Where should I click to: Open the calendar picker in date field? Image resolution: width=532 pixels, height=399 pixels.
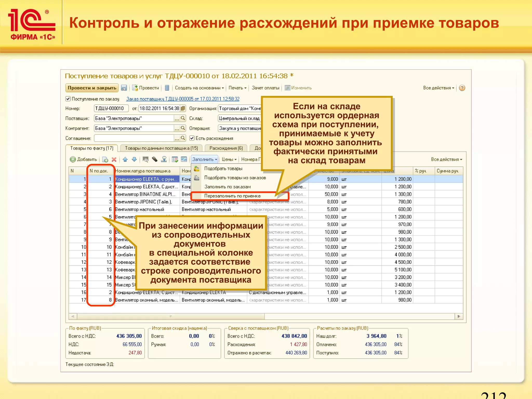point(183,108)
